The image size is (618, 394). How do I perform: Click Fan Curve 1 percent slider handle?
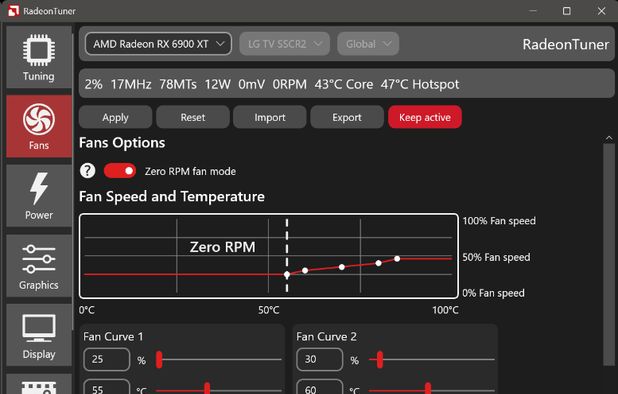159,360
